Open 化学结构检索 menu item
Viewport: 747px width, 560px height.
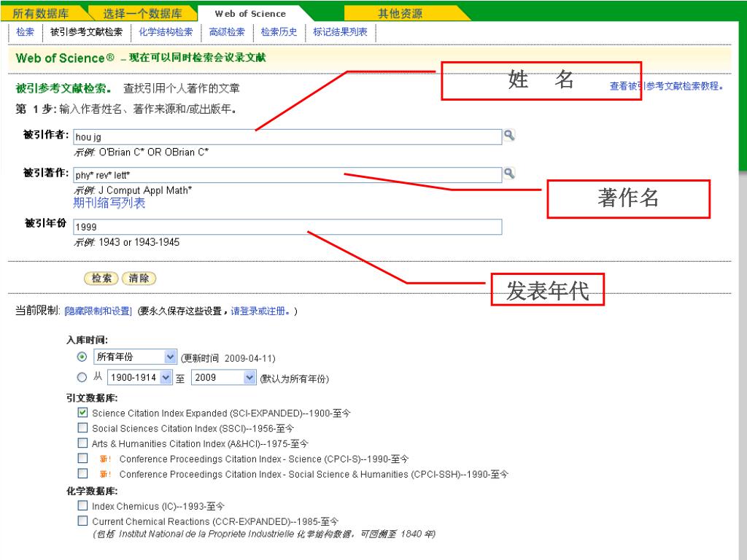(166, 32)
